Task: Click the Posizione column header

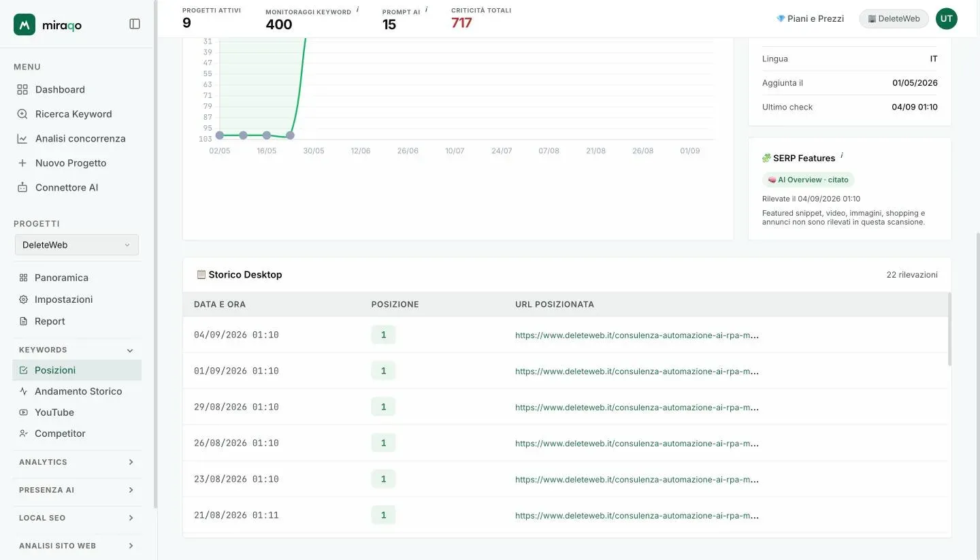Action: coord(395,304)
